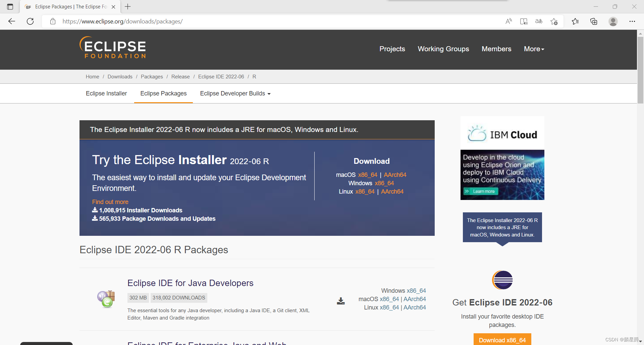The image size is (644, 345).
Task: Click the Eclipse IDE for Java package icon
Action: coord(106,299)
